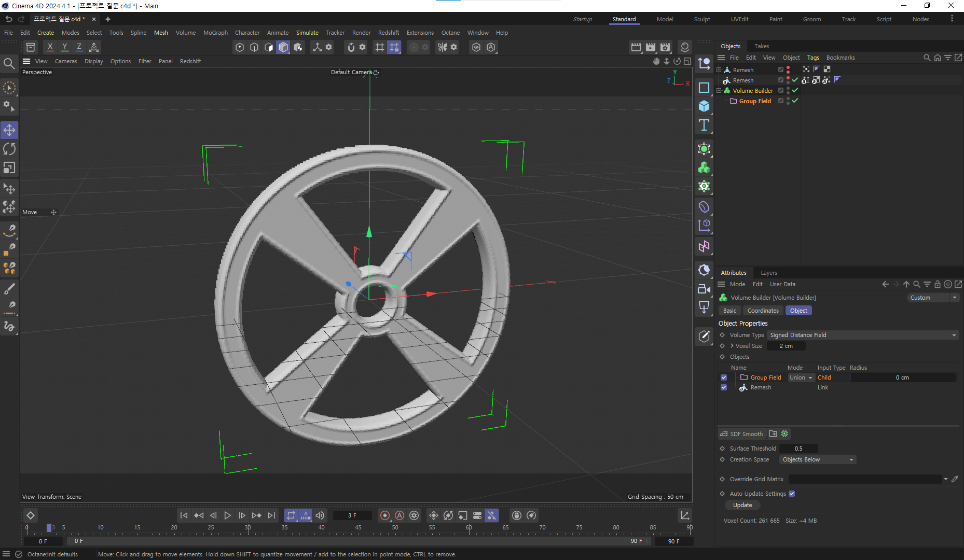964x560 pixels.
Task: Select the Scale tool
Action: (x=9, y=168)
